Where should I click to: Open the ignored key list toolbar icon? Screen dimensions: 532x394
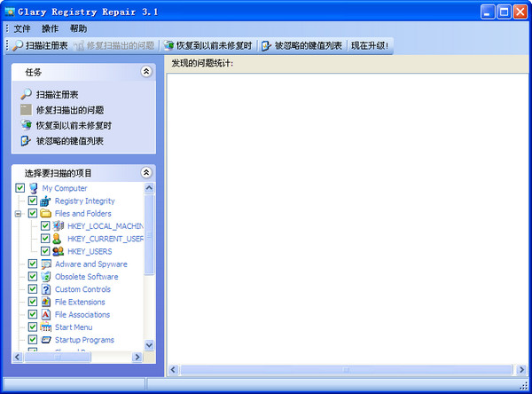pyautogui.click(x=266, y=45)
